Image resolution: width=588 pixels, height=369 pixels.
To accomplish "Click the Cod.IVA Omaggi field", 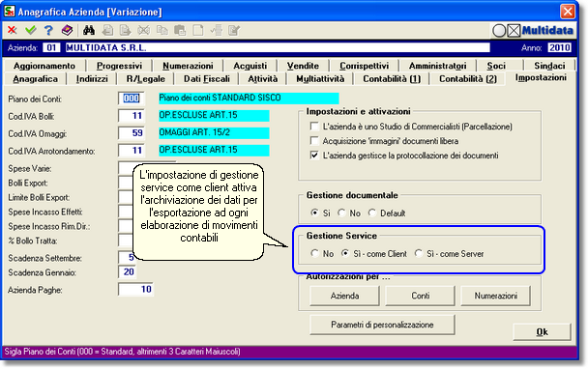I will pyautogui.click(x=132, y=132).
